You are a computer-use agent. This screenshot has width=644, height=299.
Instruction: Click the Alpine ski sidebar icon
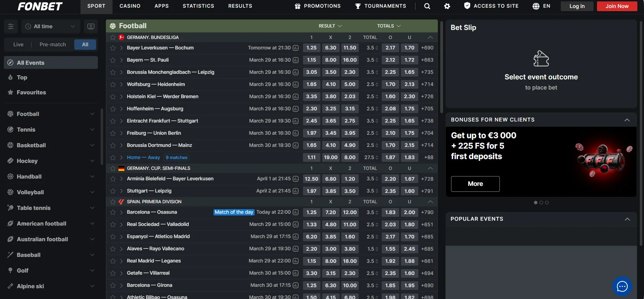10,286
